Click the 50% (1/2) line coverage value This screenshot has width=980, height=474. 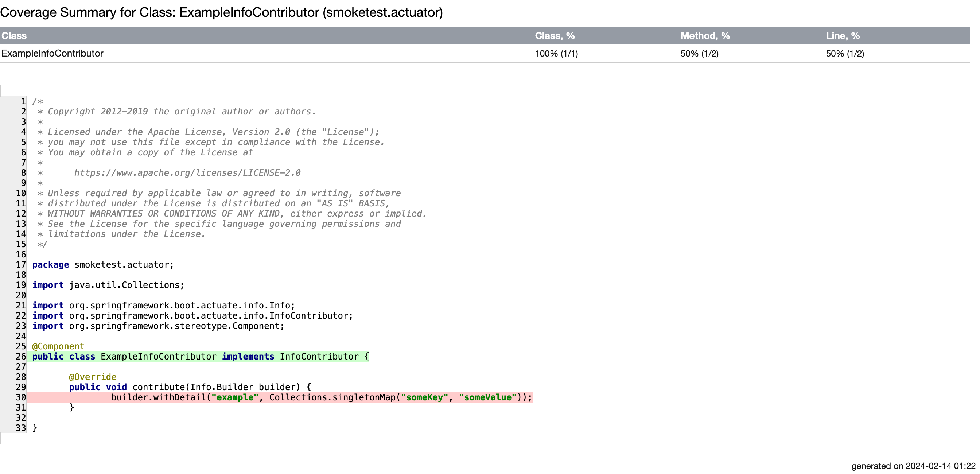845,54
